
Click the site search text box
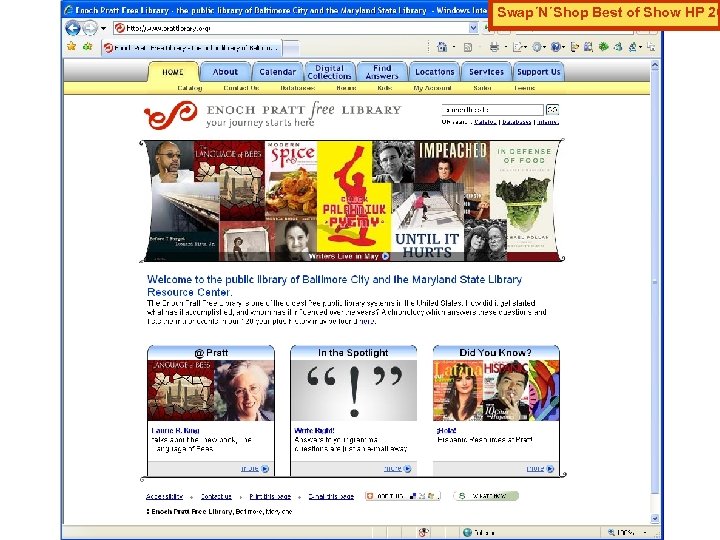(493, 110)
